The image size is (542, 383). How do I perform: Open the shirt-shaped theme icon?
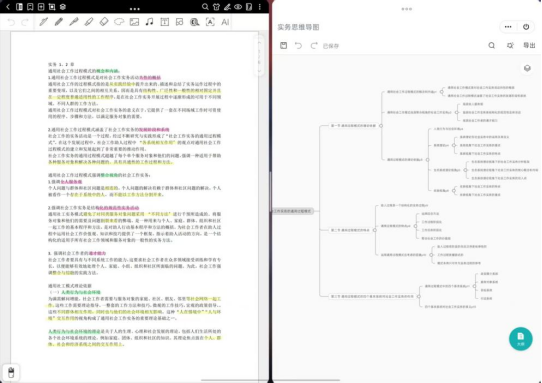(216, 7)
